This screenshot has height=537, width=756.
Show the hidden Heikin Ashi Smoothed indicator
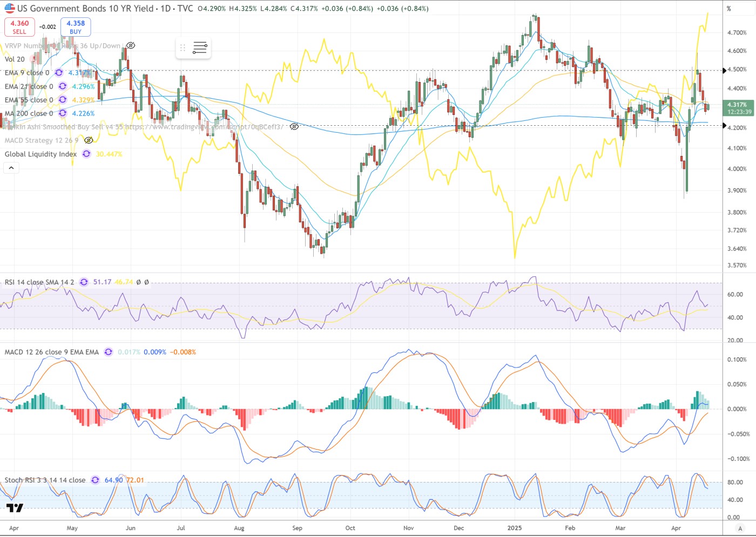click(x=294, y=127)
